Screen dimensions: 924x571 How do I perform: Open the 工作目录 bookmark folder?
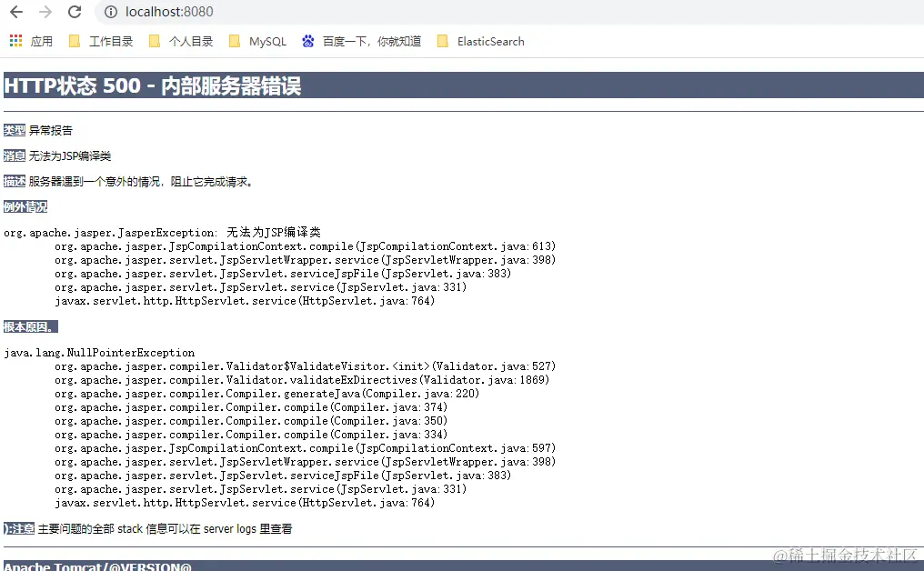[x=101, y=41]
